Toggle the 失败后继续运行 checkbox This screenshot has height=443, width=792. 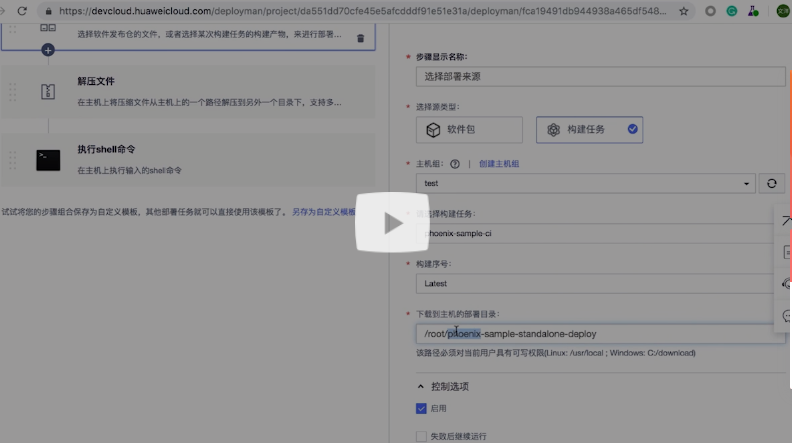(421, 436)
